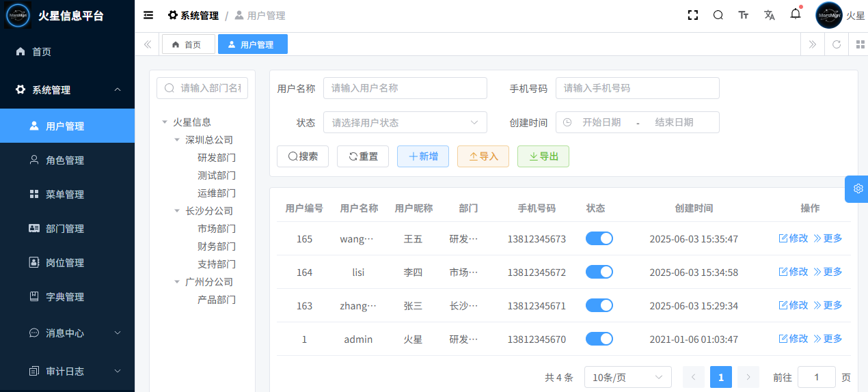Open 更多 for user lisi

(x=828, y=272)
